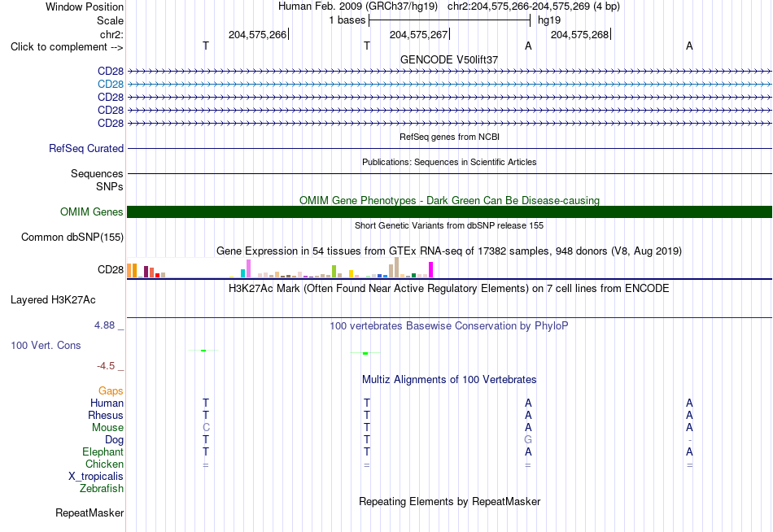This screenshot has height=532, width=773.
Task: Open 'Repeating Elements by RepeatMasker' title
Action: (449, 501)
